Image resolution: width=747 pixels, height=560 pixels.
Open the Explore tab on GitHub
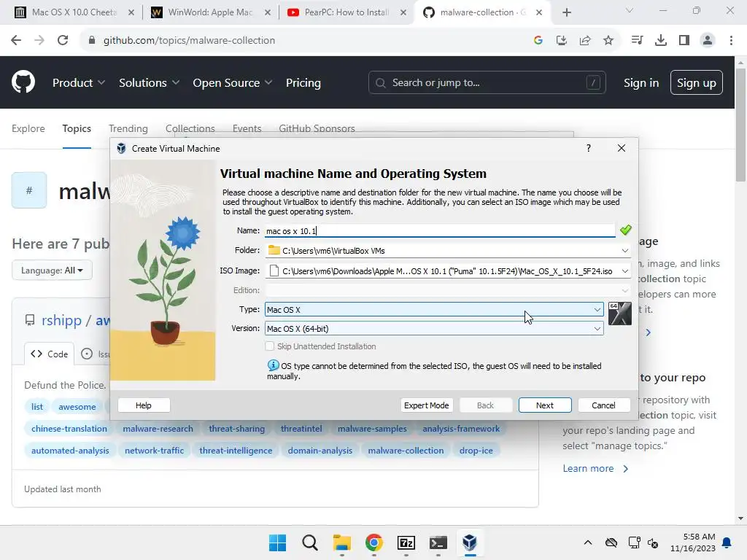point(28,128)
